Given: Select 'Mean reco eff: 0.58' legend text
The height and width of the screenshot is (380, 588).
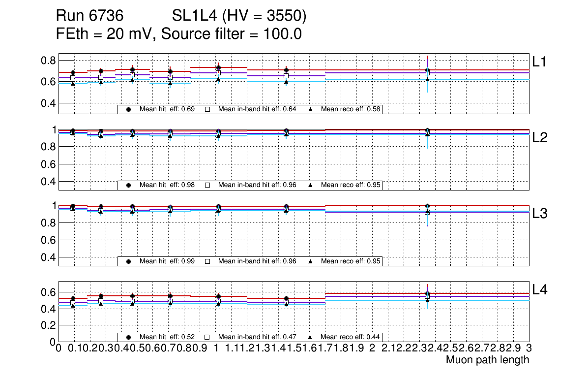Looking at the screenshot, I should click(x=351, y=109).
